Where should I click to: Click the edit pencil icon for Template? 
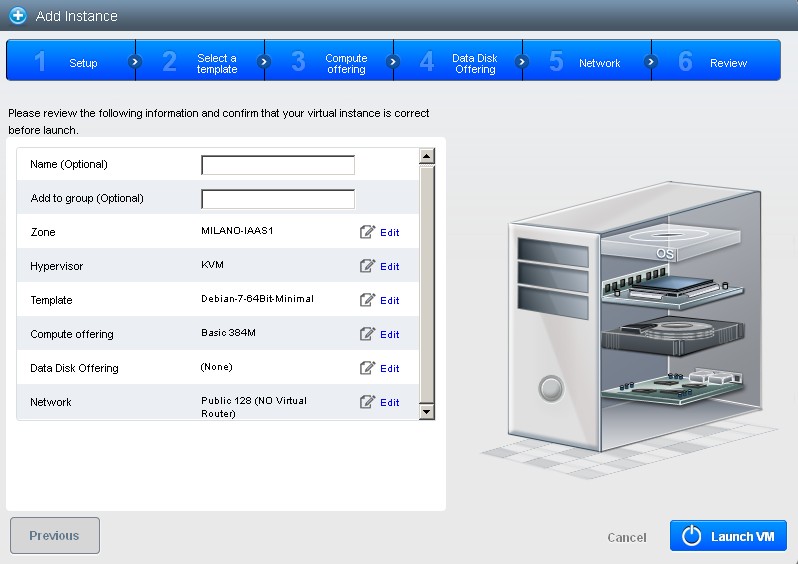click(x=367, y=300)
